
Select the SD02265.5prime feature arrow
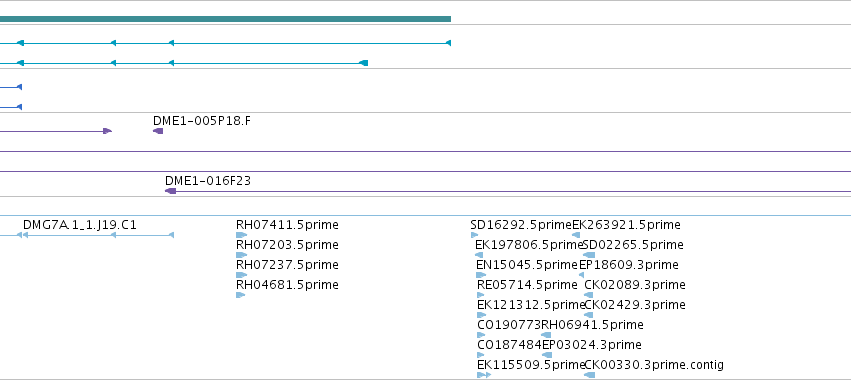click(589, 255)
